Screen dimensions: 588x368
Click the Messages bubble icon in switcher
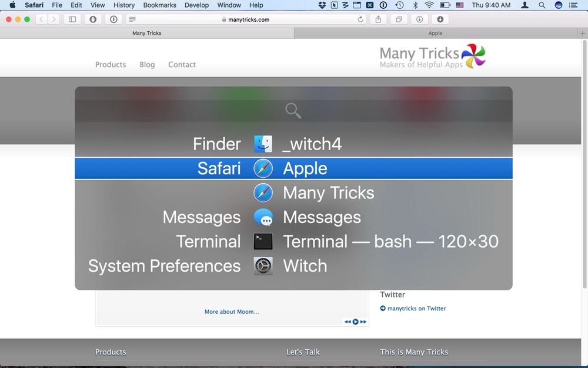point(263,217)
